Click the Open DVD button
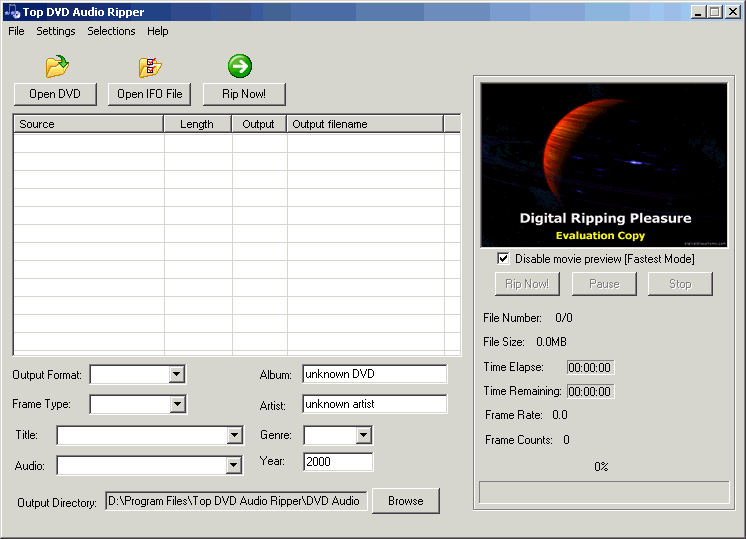Viewport: 746px width, 539px height. [x=55, y=94]
